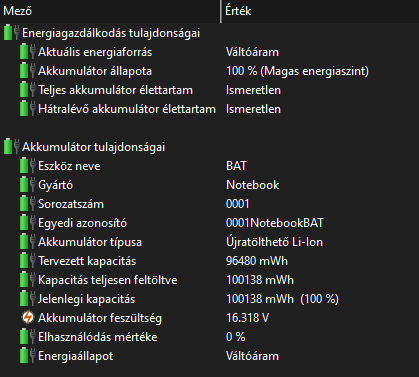Click the 100138 mWh (100 %) current capacity value
Image resolution: width=419 pixels, height=377 pixels.
[x=282, y=299]
